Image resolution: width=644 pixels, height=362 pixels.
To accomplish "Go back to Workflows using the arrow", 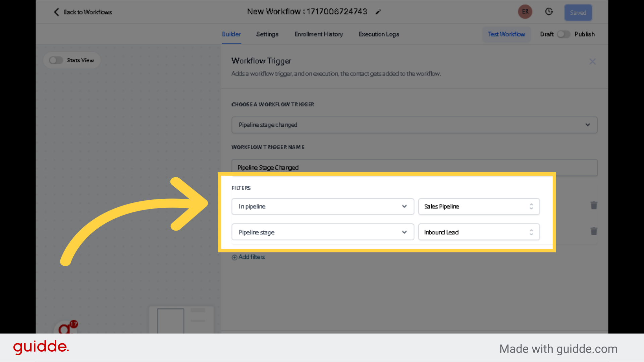I will [56, 12].
